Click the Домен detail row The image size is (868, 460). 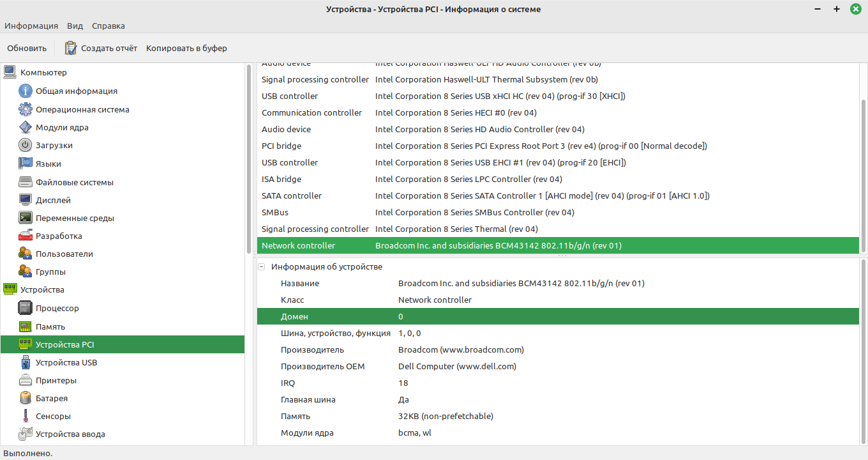coord(558,316)
